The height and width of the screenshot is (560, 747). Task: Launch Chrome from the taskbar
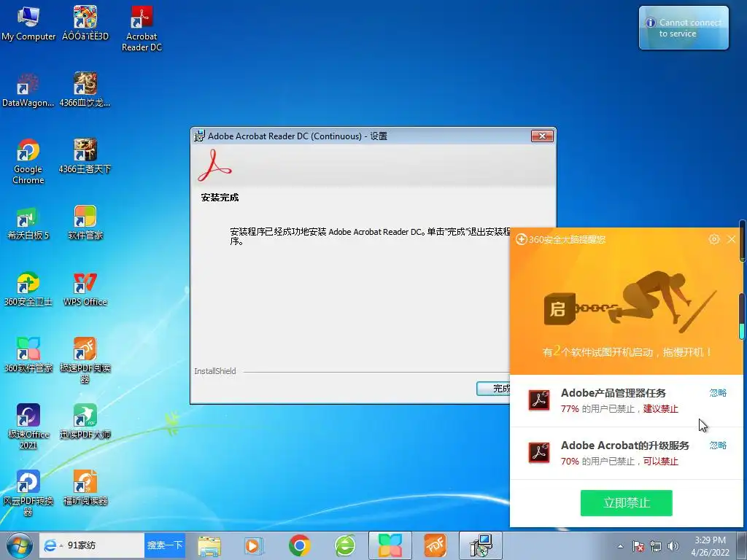point(300,545)
